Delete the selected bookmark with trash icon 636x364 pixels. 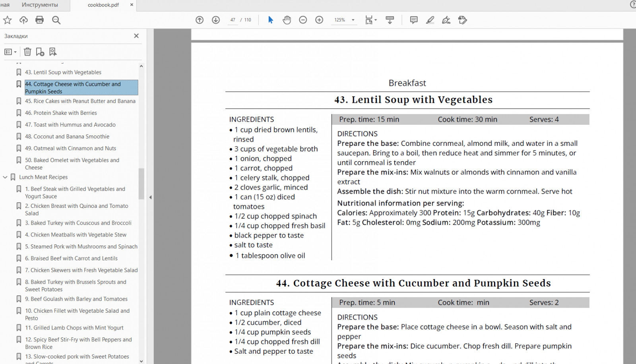pos(27,52)
